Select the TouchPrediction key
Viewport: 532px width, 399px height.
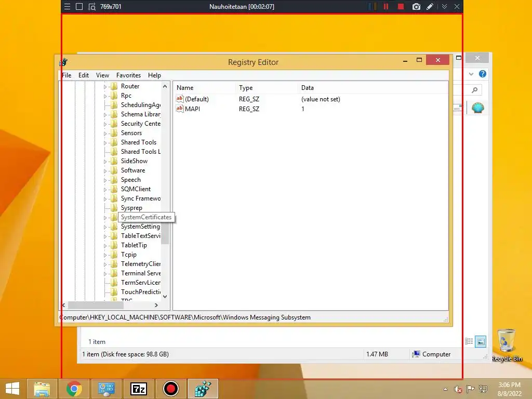[140, 292]
